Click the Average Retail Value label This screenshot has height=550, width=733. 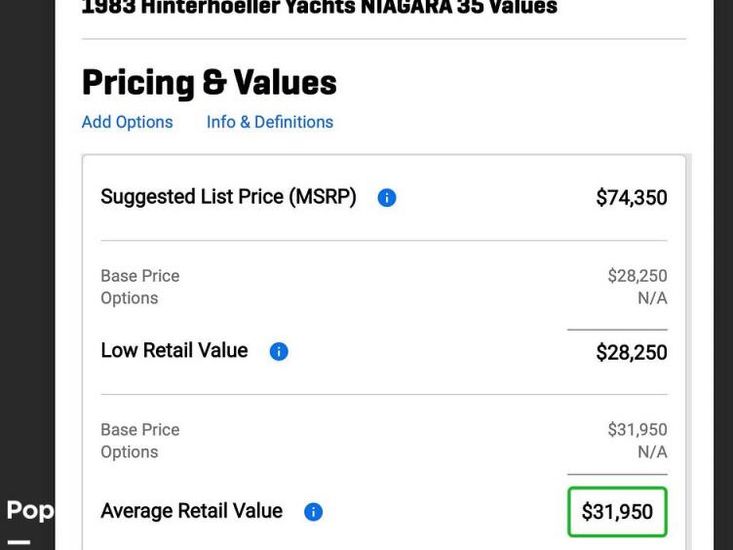191,511
